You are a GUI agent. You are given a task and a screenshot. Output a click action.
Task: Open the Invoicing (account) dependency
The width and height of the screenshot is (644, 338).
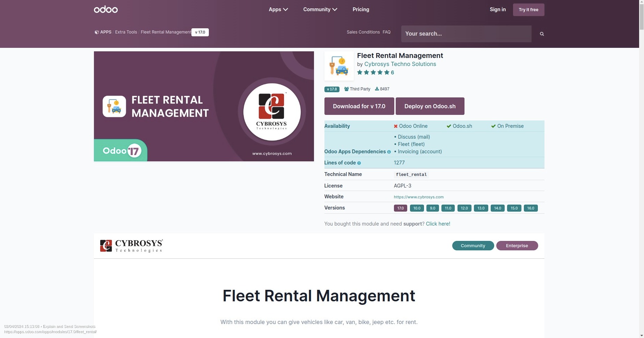point(420,152)
